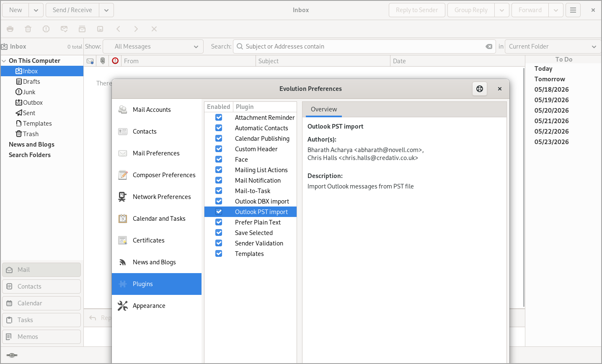Select the Trash folder
Screen dimensions: 602x364
(x=42, y=134)
